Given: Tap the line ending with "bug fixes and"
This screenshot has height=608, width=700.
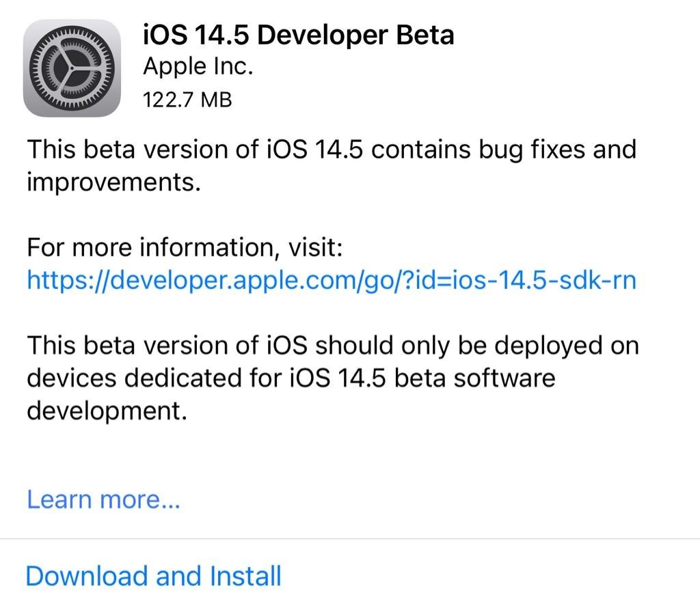Looking at the screenshot, I should 332,149.
